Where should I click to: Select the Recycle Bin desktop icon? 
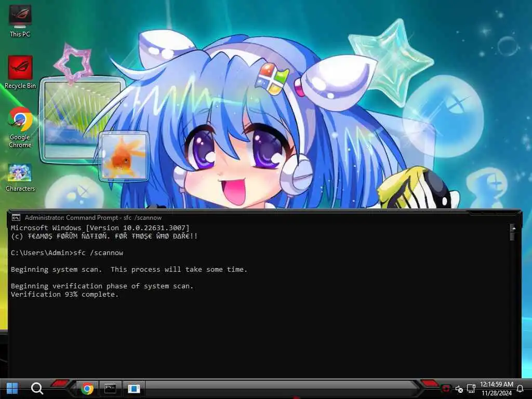tap(20, 72)
